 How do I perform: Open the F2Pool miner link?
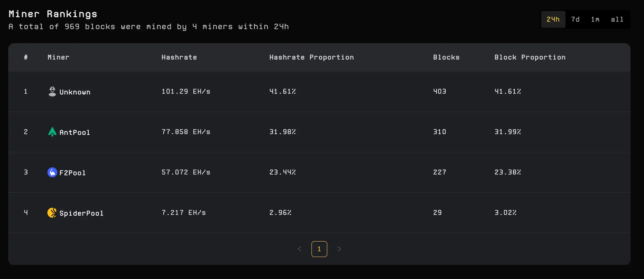(x=73, y=173)
